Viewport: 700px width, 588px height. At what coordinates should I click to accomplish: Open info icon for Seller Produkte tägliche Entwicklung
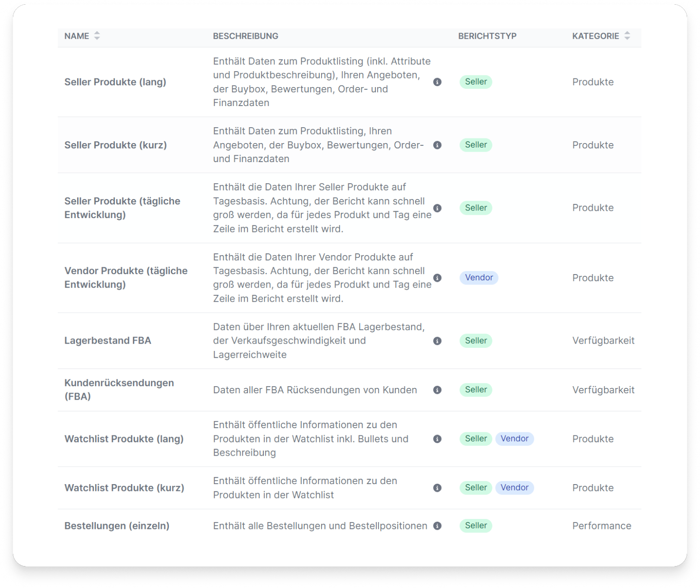click(x=437, y=208)
